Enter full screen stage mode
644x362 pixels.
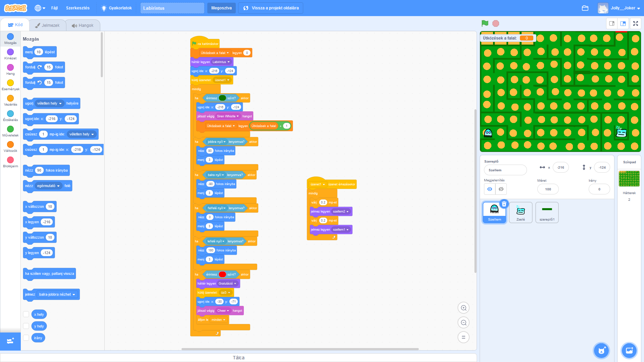tap(635, 23)
